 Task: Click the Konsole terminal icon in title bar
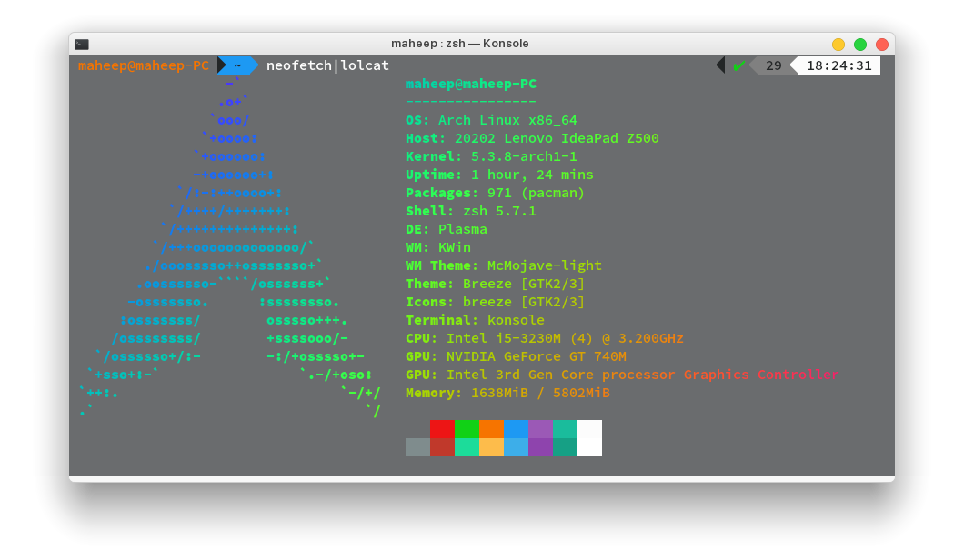pyautogui.click(x=82, y=45)
